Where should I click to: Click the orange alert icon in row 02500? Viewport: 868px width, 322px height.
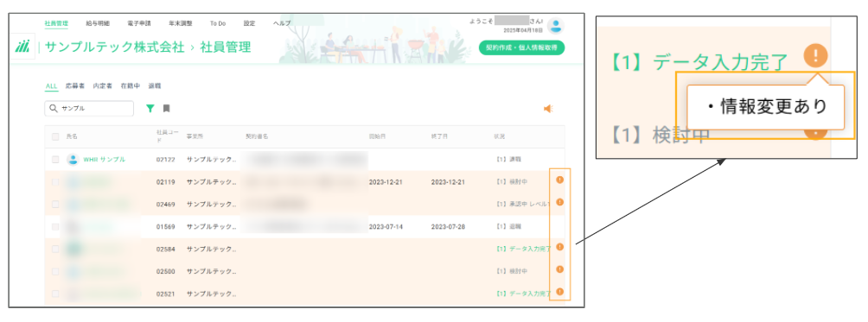(x=559, y=269)
